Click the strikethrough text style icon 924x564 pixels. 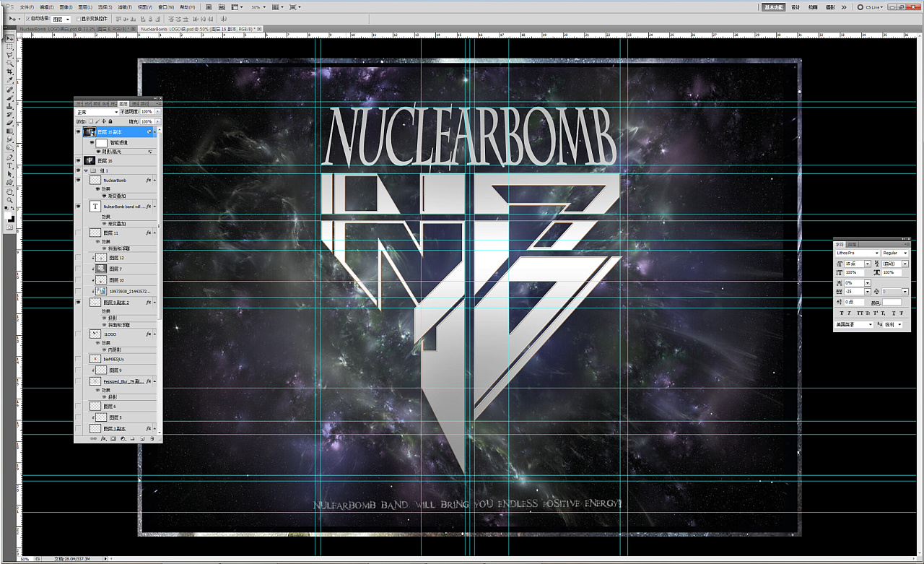(902, 313)
